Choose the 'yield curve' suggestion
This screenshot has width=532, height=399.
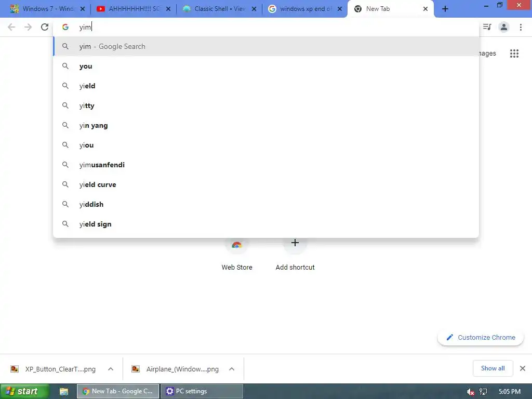tap(266, 184)
